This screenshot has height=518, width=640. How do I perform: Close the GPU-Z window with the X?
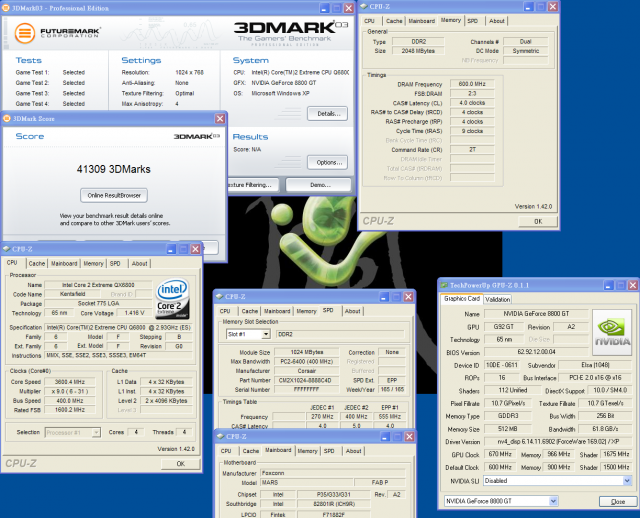633,285
